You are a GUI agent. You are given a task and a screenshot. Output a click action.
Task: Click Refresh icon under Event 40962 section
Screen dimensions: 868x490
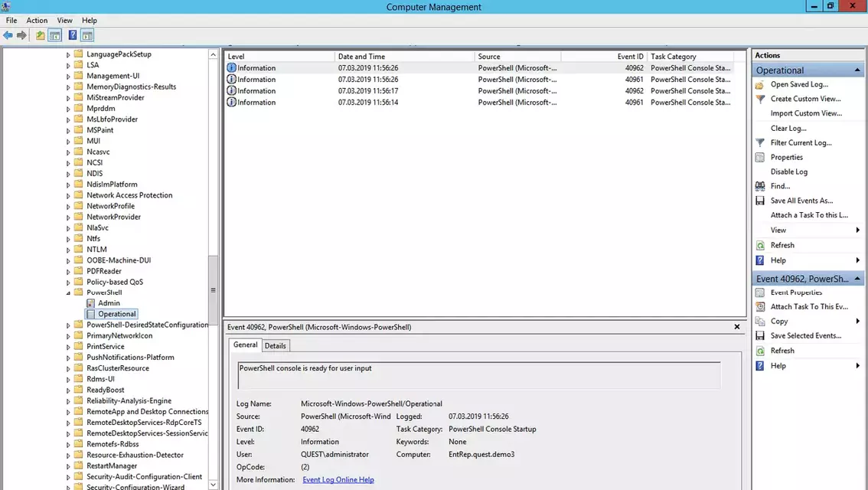point(760,351)
